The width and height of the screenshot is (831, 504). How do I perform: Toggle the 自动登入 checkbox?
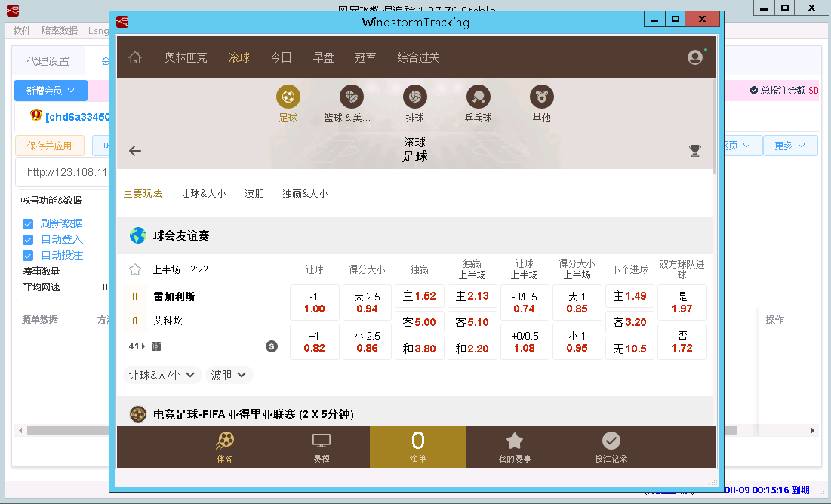click(28, 239)
